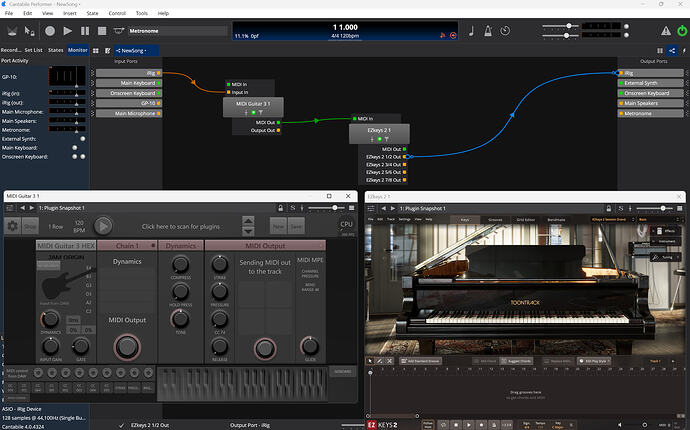The width and height of the screenshot is (690, 430).
Task: Start playback with the Play button
Action: pos(67,31)
